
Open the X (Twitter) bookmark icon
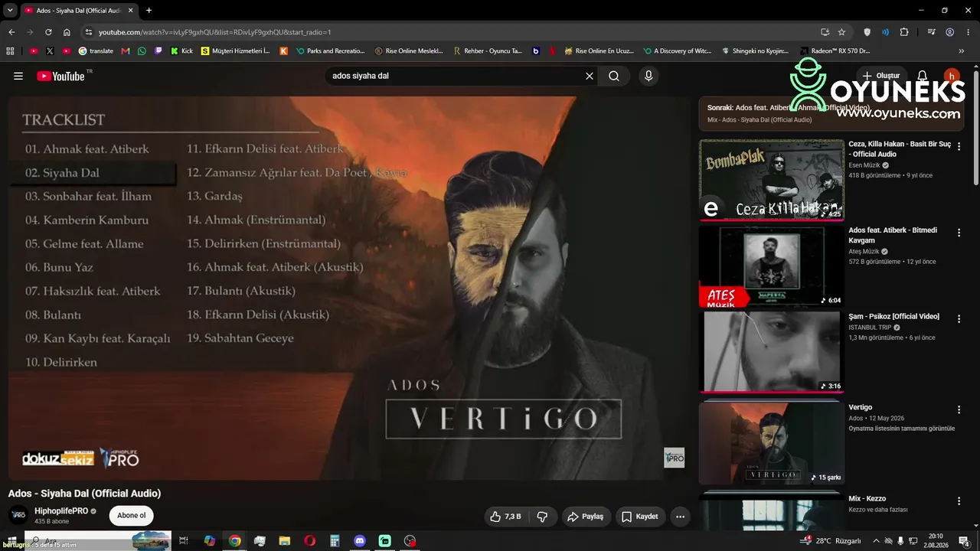click(50, 51)
